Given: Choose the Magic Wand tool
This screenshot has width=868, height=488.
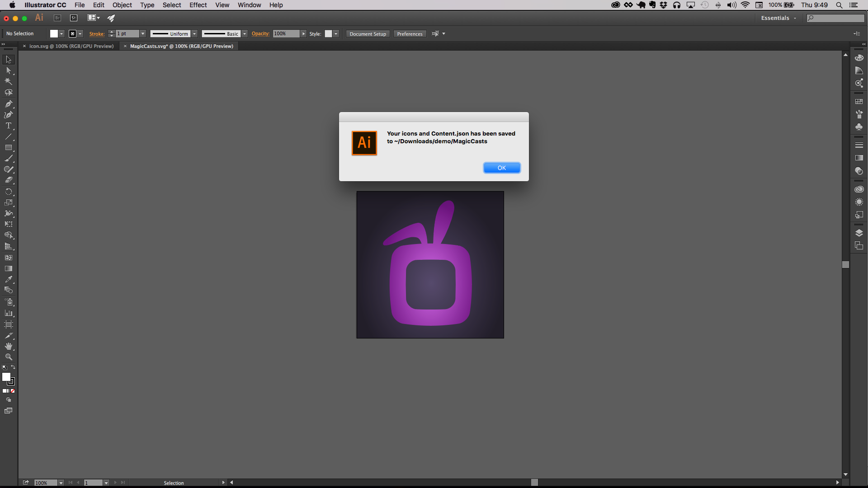Looking at the screenshot, I should point(9,82).
